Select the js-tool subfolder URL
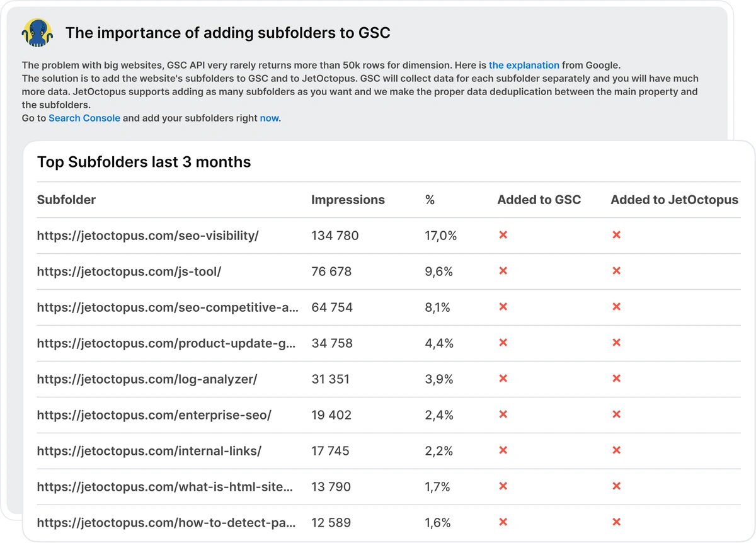Viewport: 756px width, 543px height. (129, 271)
